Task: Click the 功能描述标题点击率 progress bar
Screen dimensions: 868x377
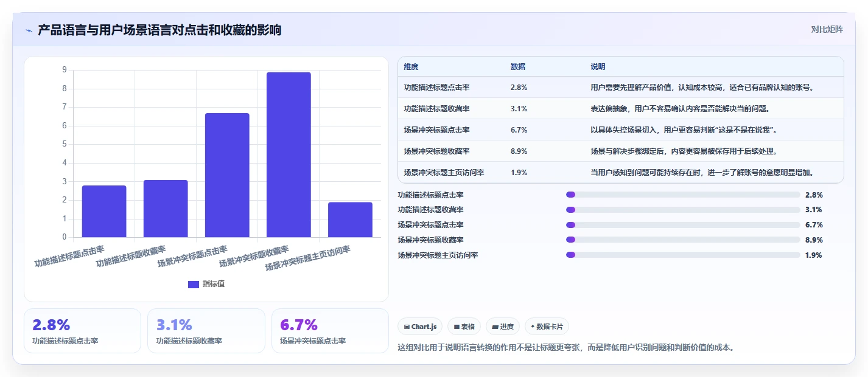Action: 683,195
